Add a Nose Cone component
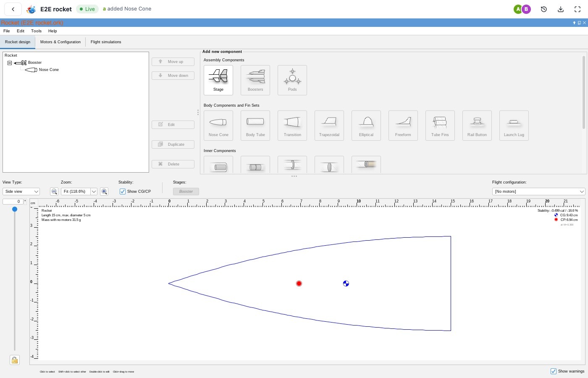The height and width of the screenshot is (378, 588). pos(218,126)
